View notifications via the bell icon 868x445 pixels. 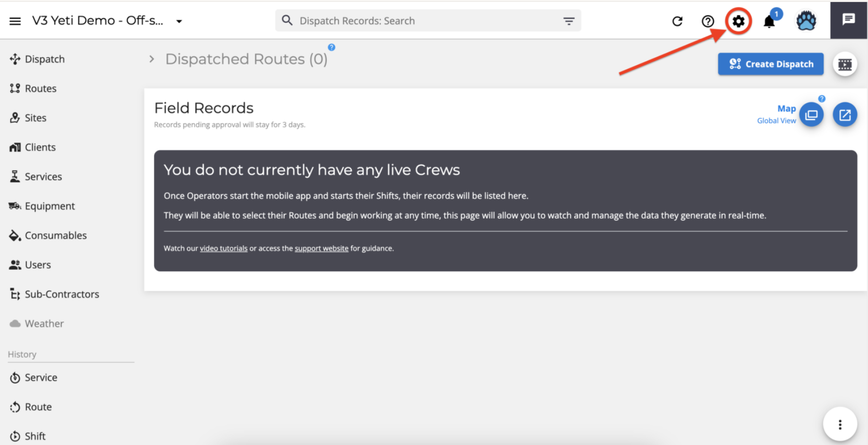770,21
